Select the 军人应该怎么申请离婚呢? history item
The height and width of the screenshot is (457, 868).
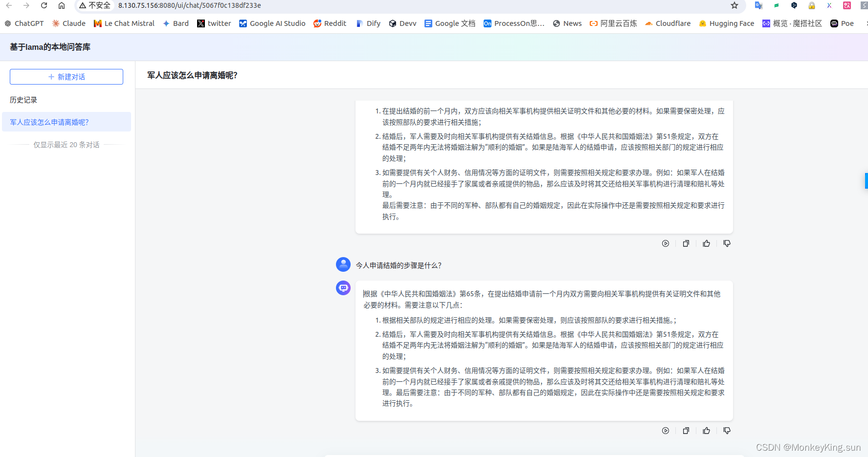pyautogui.click(x=67, y=122)
